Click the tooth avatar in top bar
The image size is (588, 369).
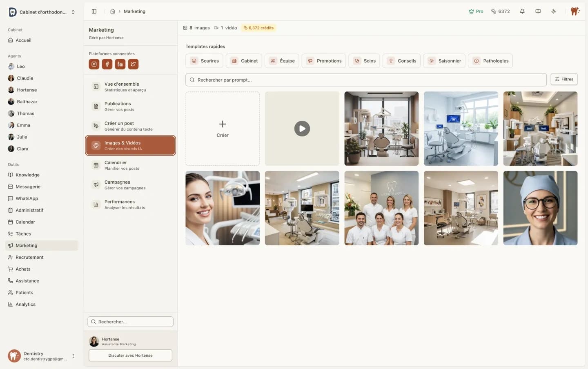click(575, 11)
